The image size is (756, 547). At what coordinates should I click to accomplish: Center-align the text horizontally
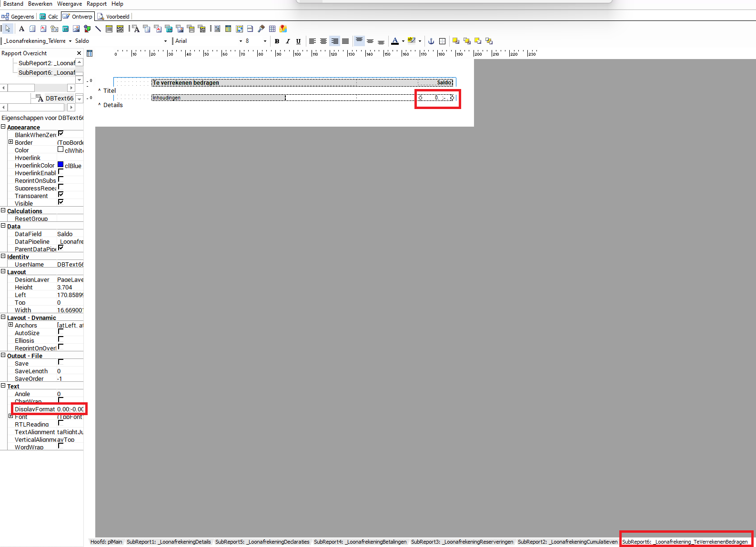pos(323,41)
